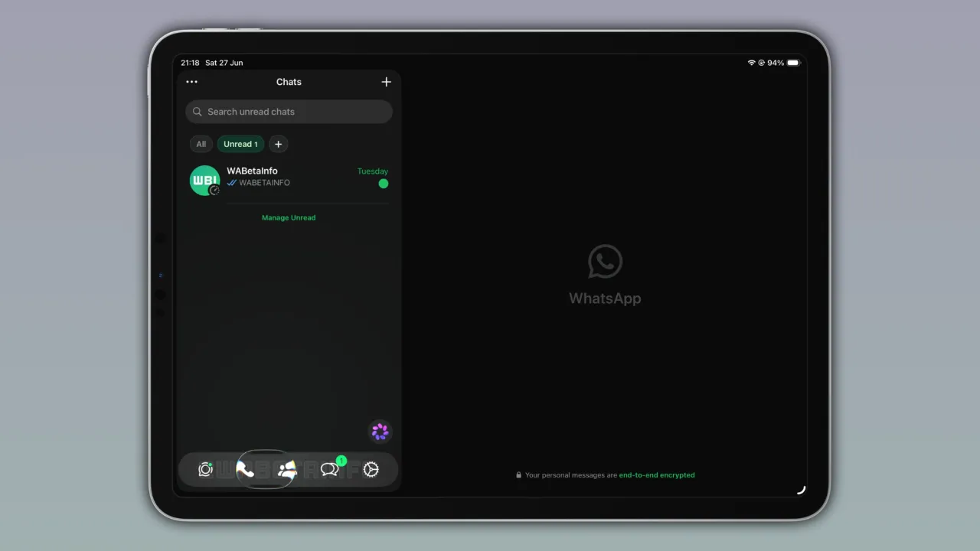Click the Manage Unread link
This screenshot has height=551, width=980.
point(289,217)
